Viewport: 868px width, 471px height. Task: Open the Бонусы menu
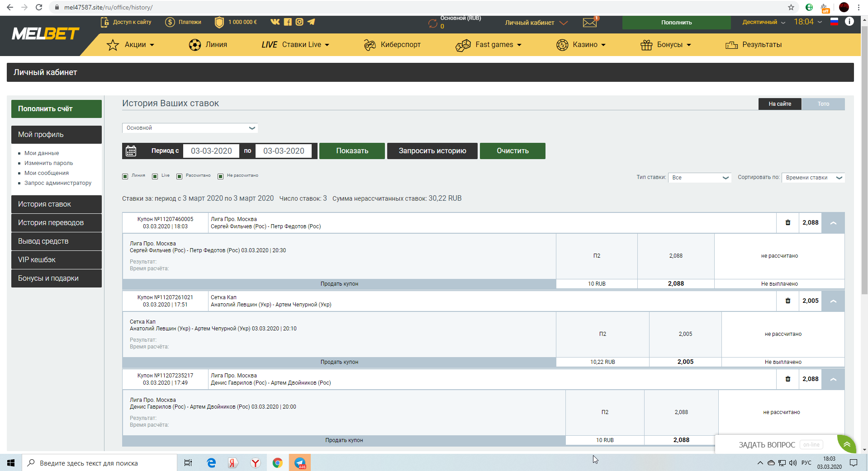(x=666, y=45)
